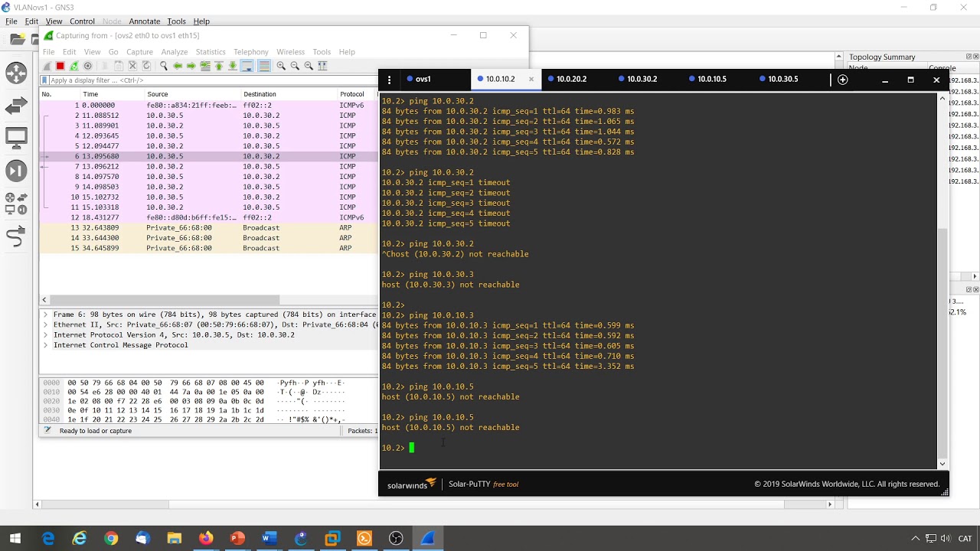
Task: Browse end devices in GNS3 sidebar
Action: 16,139
